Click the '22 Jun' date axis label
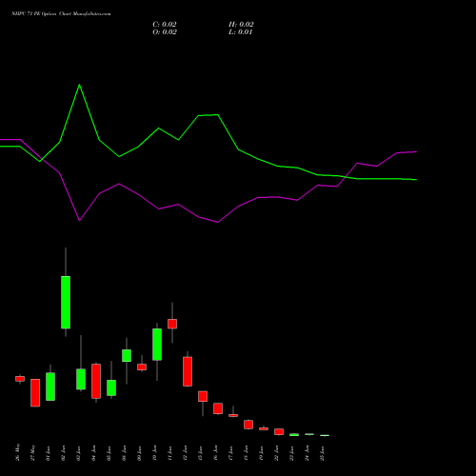Viewport: 476px width, 476px height. click(x=277, y=453)
